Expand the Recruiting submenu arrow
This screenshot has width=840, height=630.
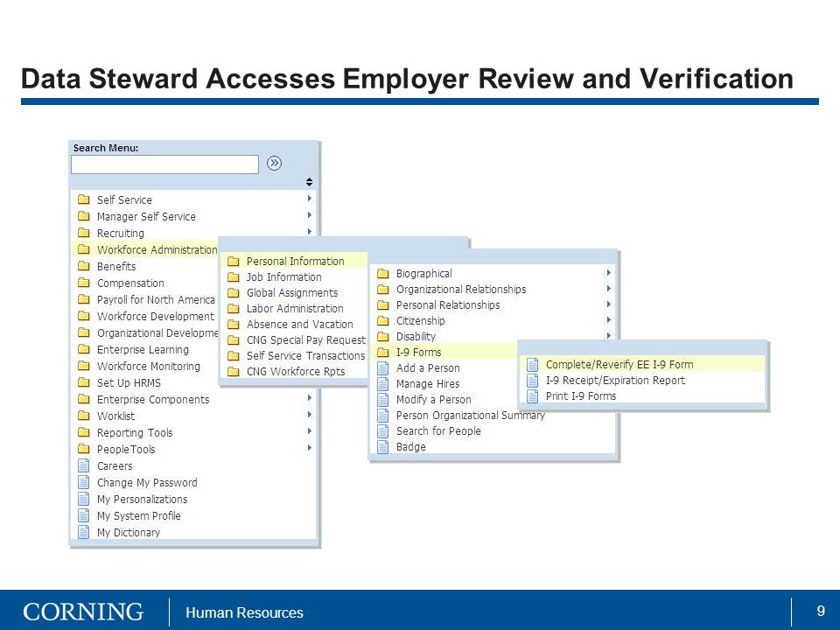tap(310, 231)
